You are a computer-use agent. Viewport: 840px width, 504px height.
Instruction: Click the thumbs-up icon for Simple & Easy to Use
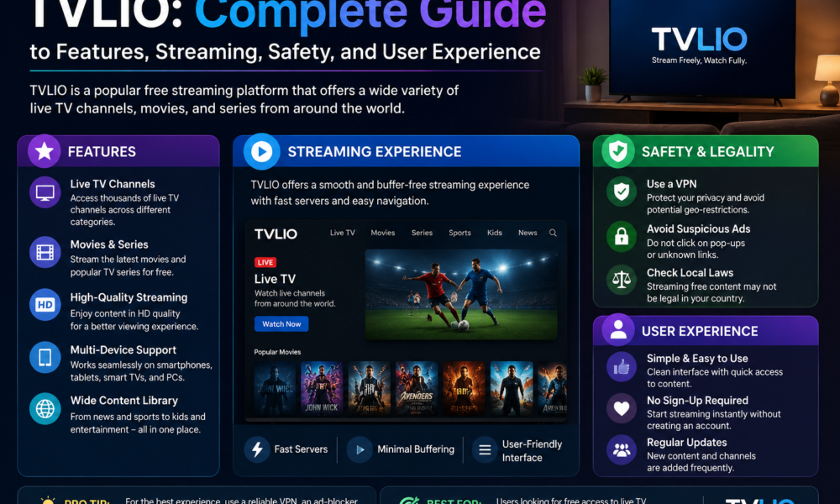coord(622,367)
